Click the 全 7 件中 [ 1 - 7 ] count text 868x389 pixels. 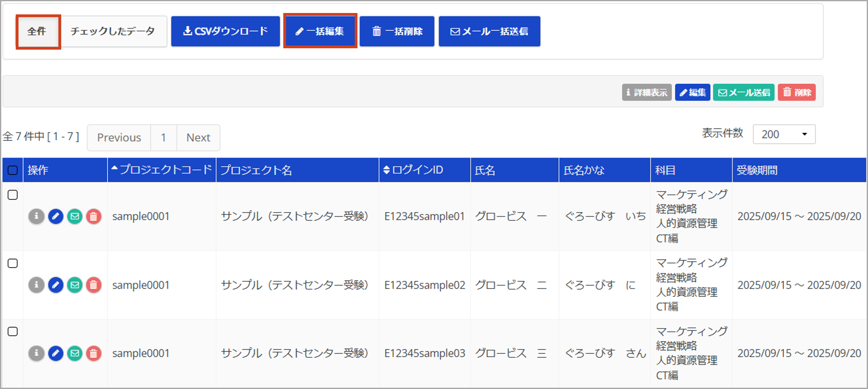[41, 136]
